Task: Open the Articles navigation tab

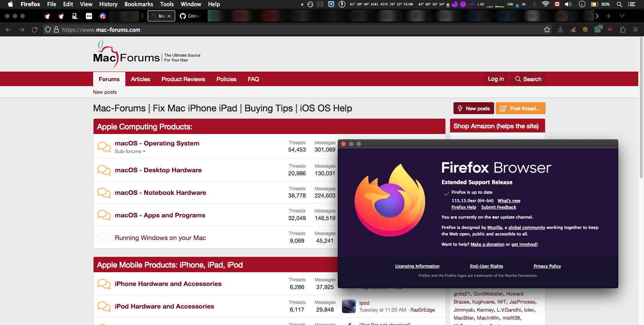Action: pyautogui.click(x=141, y=79)
